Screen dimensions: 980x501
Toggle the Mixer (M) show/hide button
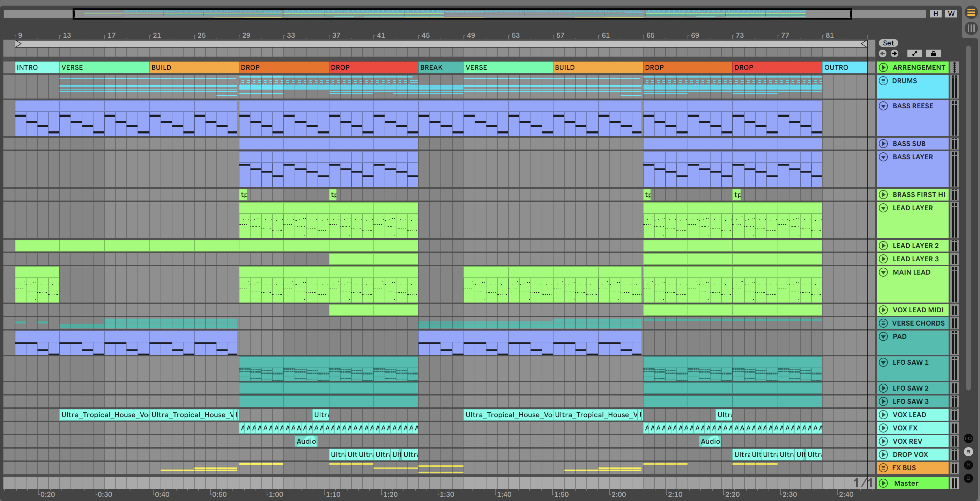(x=968, y=465)
